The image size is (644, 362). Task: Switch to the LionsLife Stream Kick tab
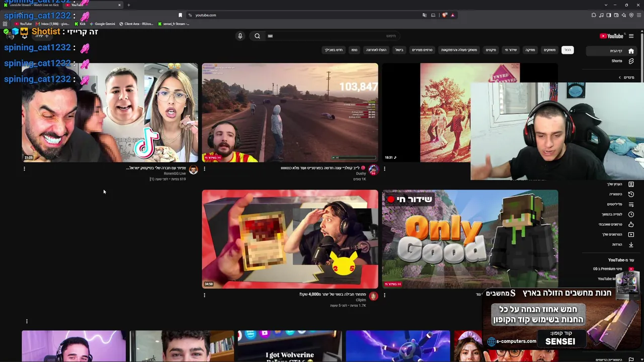coord(31,5)
